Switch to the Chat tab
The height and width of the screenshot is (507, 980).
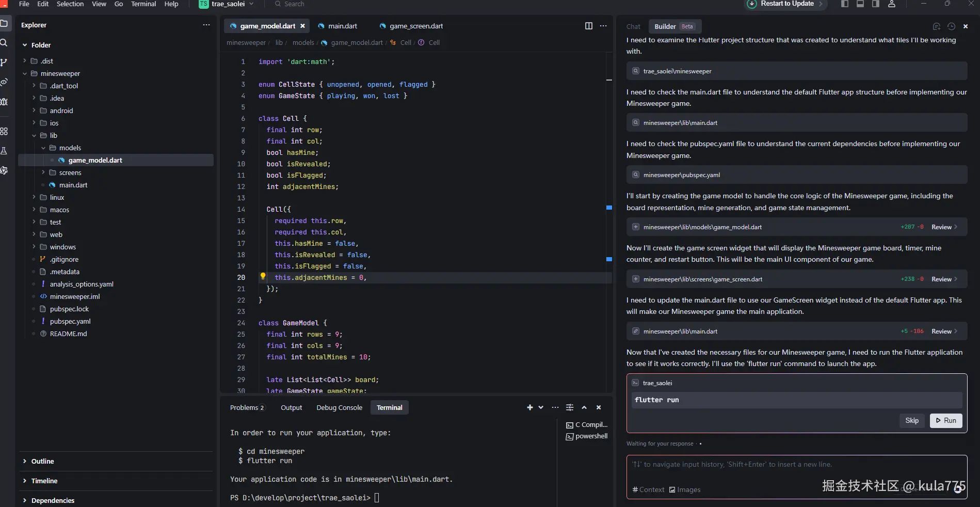[x=633, y=26]
